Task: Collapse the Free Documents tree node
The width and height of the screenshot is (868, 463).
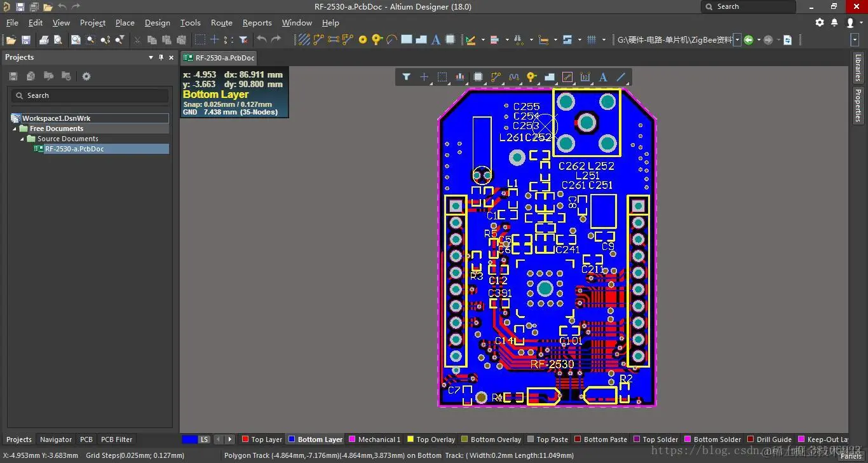Action: point(16,128)
